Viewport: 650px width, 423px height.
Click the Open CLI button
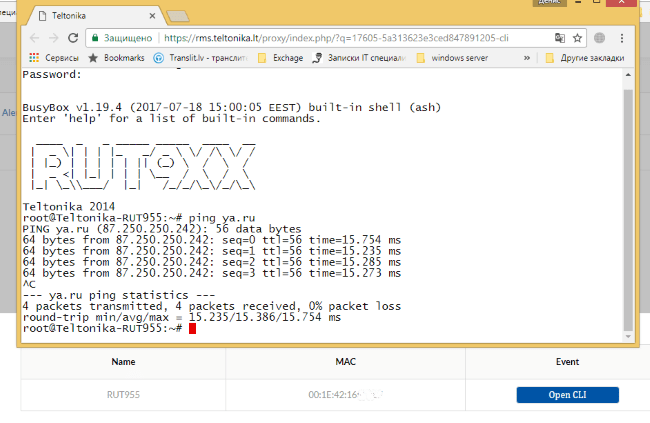pos(567,395)
